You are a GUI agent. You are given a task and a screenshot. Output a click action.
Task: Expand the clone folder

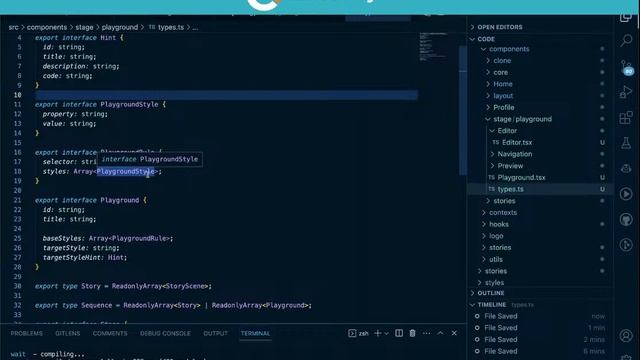pos(502,60)
